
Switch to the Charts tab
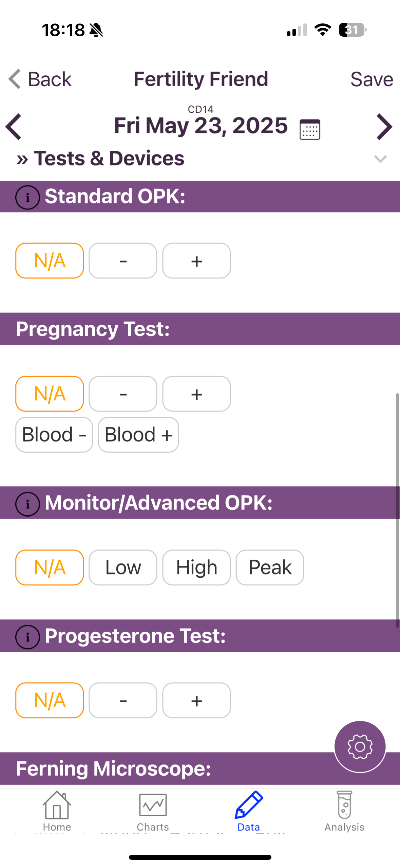point(153,810)
